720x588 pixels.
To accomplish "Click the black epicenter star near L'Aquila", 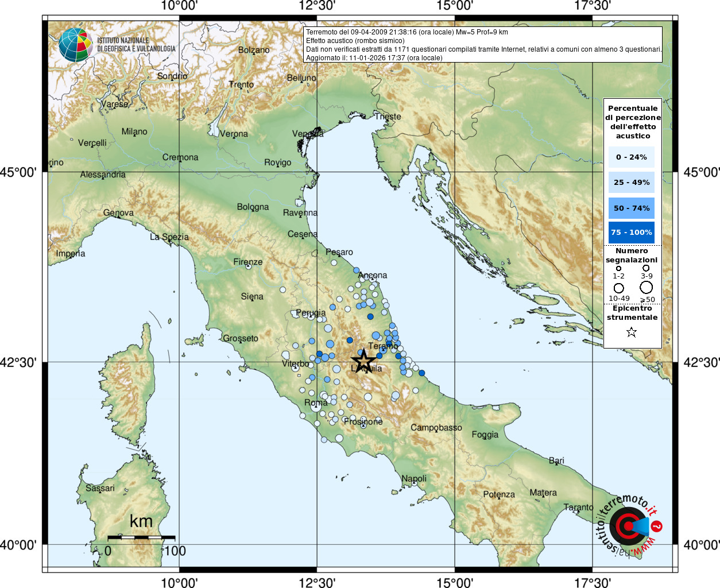I will click(x=363, y=362).
